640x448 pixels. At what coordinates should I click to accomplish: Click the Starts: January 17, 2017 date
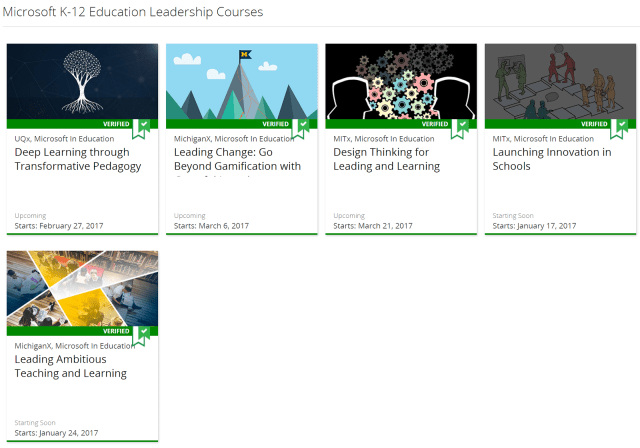pos(534,226)
